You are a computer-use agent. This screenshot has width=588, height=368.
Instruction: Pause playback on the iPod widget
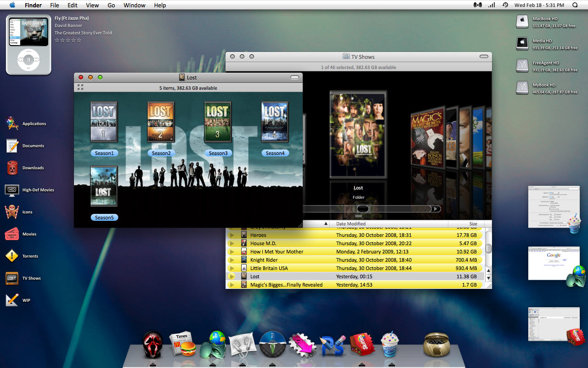pos(28,59)
